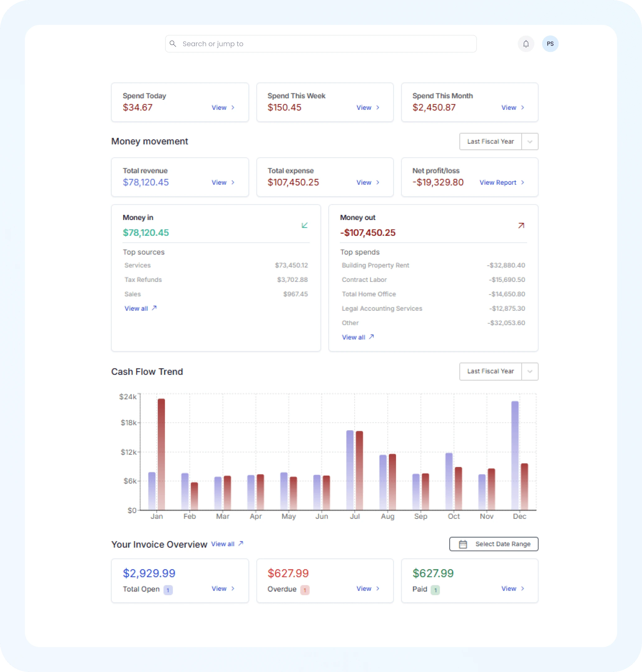Viewport: 642px width, 672px height.
Task: Click the $78,120.45 Money in amount
Action: [146, 232]
